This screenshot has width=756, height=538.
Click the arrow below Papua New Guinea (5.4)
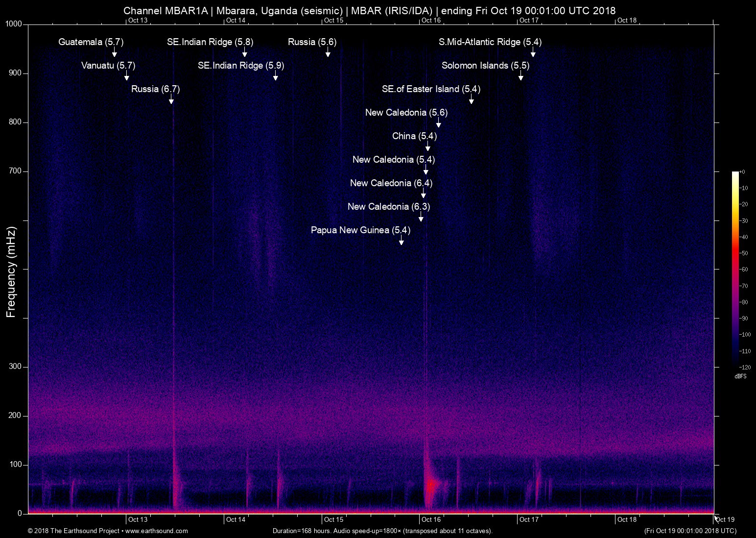[x=402, y=241]
